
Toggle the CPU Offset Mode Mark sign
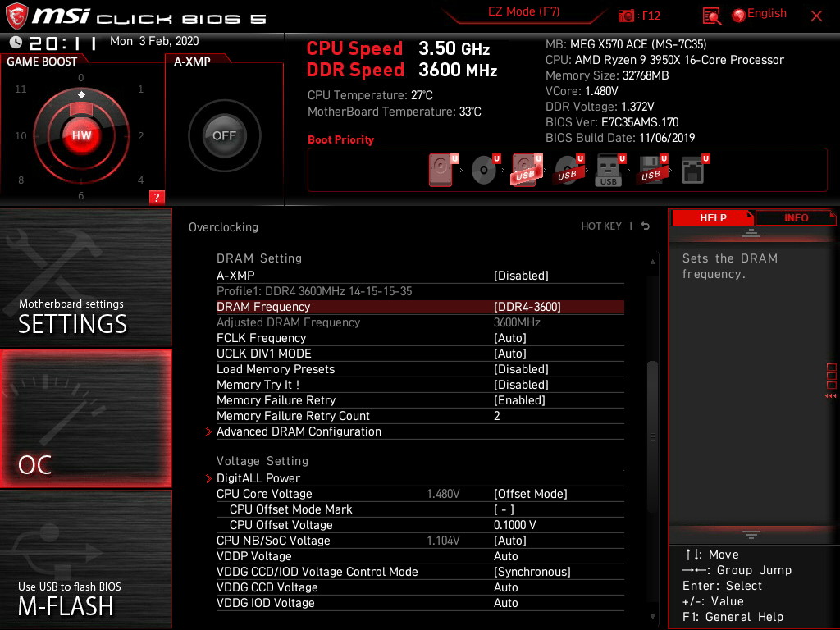coord(420,509)
